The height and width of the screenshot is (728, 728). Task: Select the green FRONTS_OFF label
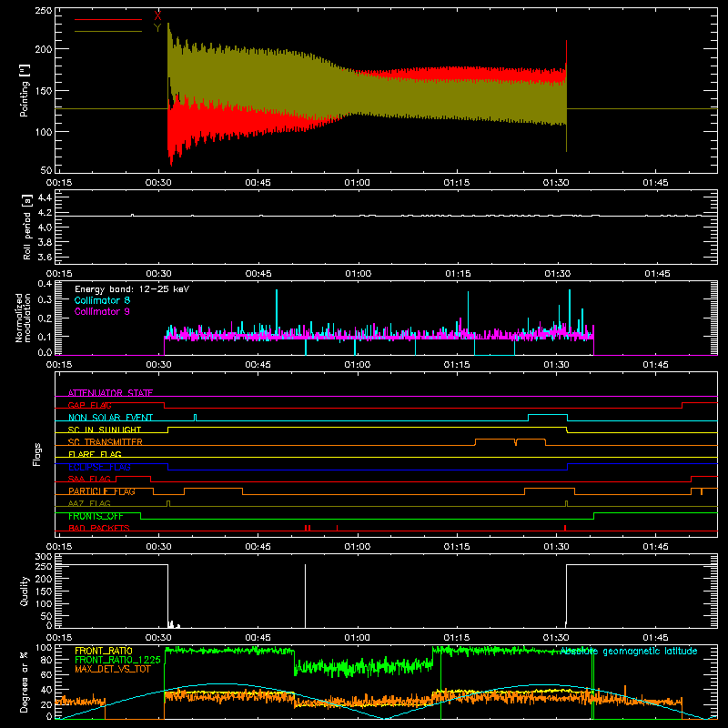(x=96, y=516)
